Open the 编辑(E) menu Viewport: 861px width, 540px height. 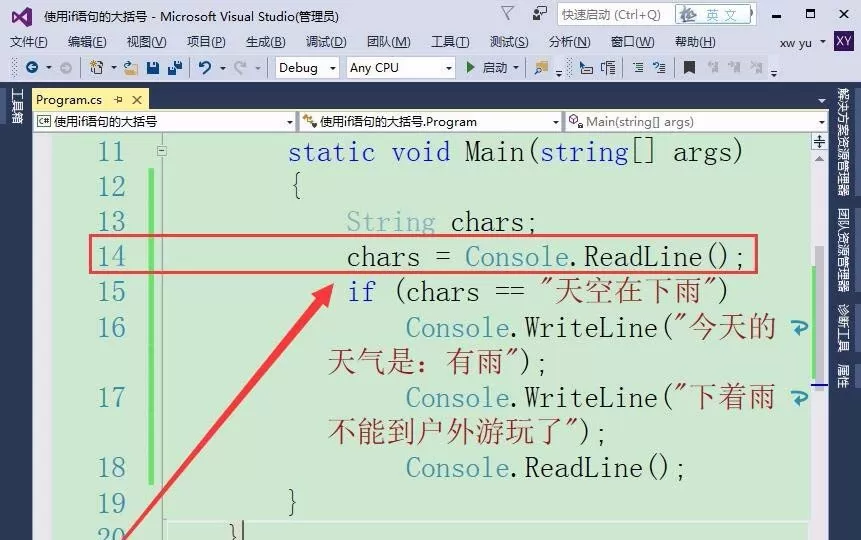tap(87, 42)
